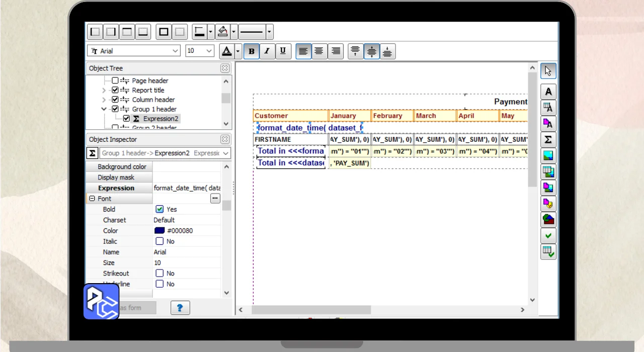Viewport: 644px width, 352px height.
Task: Enable the Italic checkbox in Font
Action: 159,241
